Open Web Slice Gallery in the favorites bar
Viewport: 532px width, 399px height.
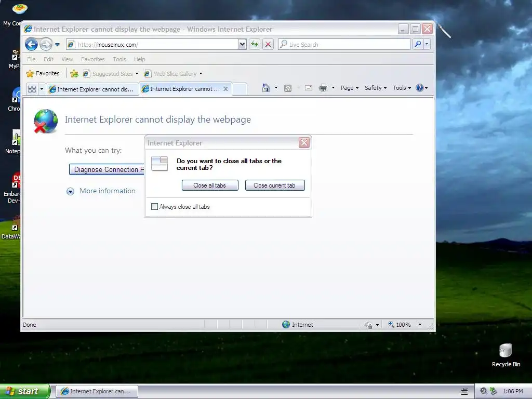tap(174, 74)
